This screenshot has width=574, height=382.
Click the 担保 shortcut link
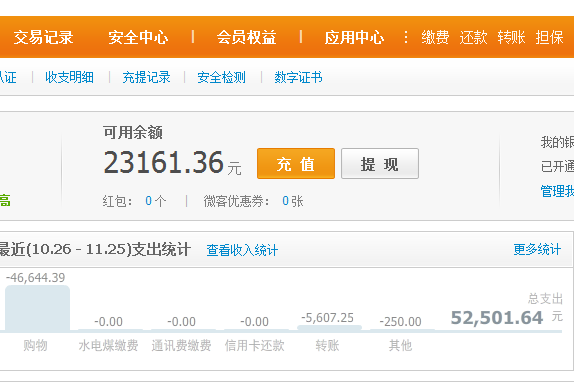point(549,37)
